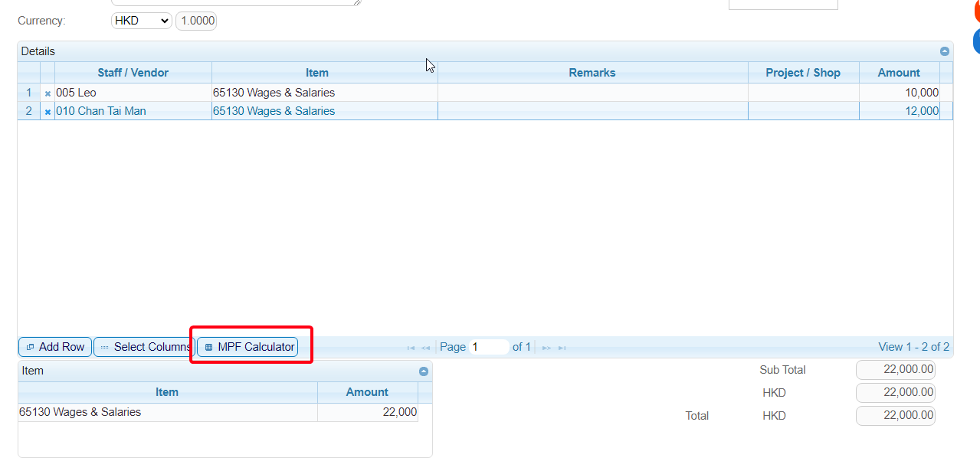Click the Add Row button
The width and height of the screenshot is (980, 471).
click(x=54, y=347)
